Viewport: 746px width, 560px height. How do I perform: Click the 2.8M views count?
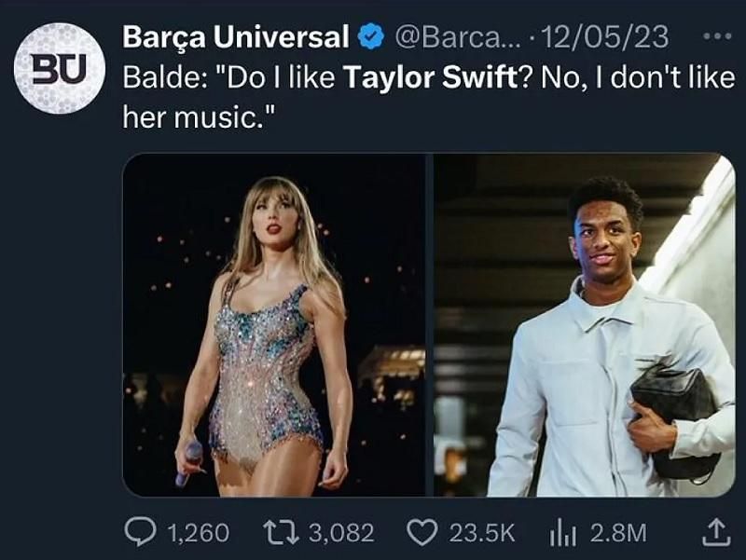pyautogui.click(x=618, y=533)
